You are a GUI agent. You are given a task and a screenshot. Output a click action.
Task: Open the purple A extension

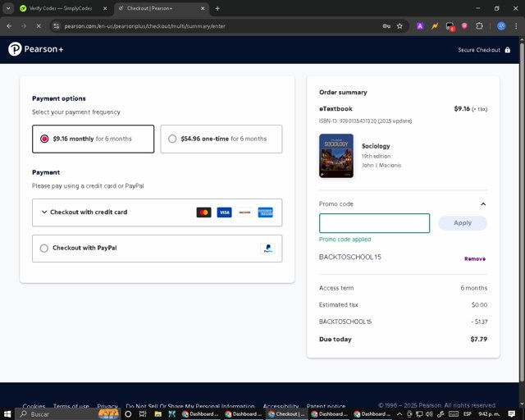click(420, 26)
